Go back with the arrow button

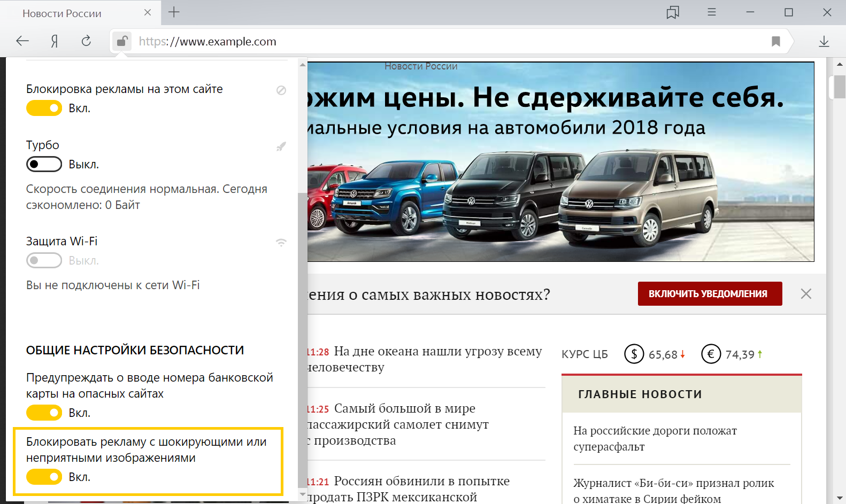coord(22,41)
